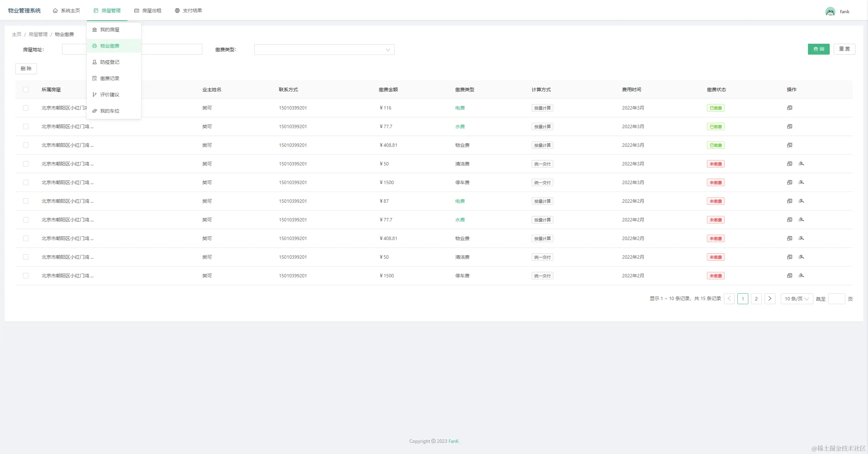Click the 已缴费 status tag in first row
868x454 pixels.
coord(715,108)
